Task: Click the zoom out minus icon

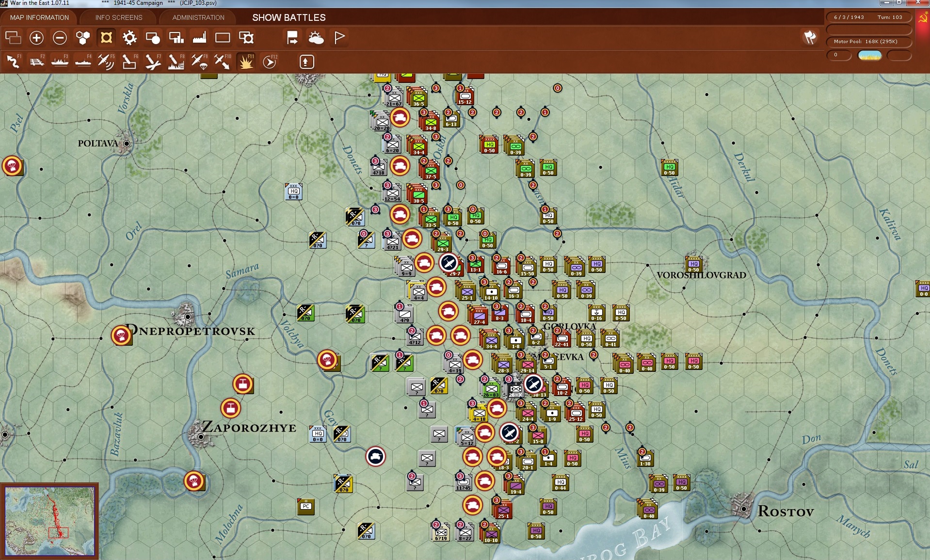Action: pyautogui.click(x=60, y=38)
